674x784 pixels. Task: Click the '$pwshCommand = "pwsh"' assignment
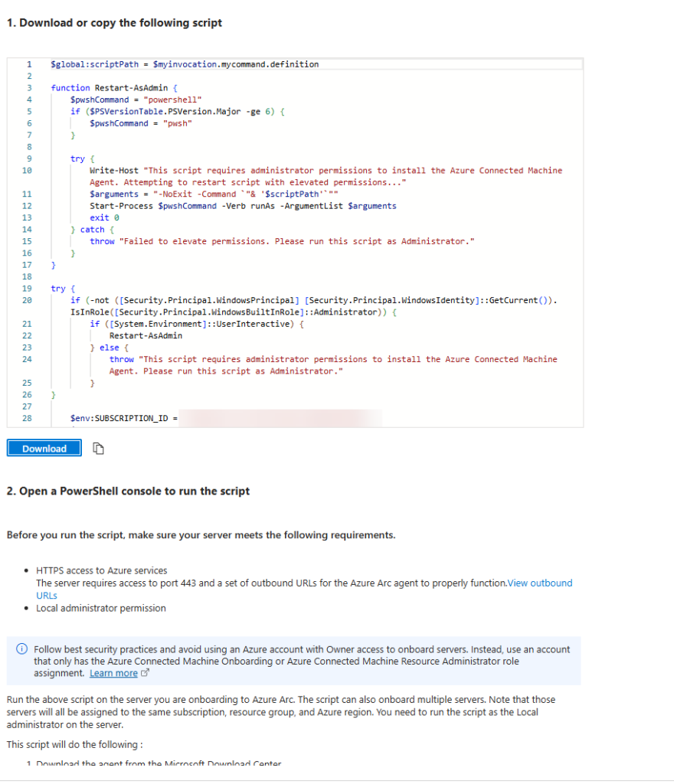click(141, 123)
